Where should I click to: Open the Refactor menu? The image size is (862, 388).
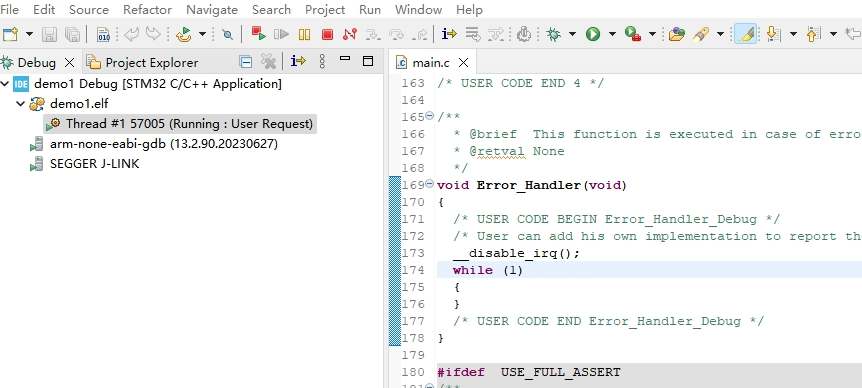147,9
